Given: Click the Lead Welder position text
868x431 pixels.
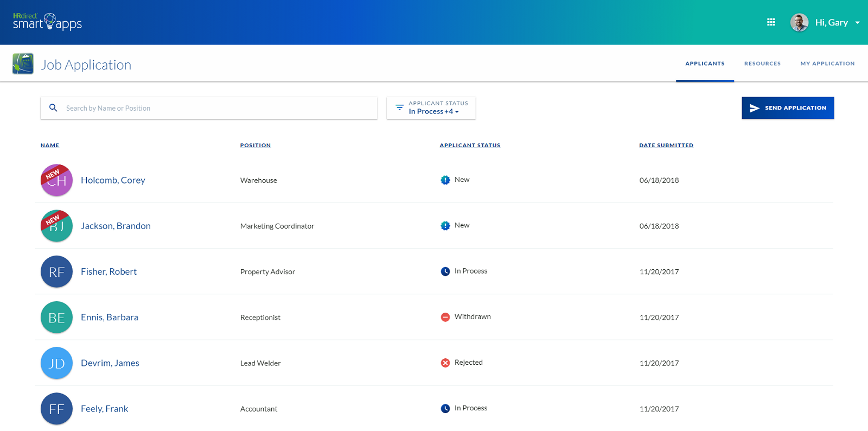Looking at the screenshot, I should point(260,363).
